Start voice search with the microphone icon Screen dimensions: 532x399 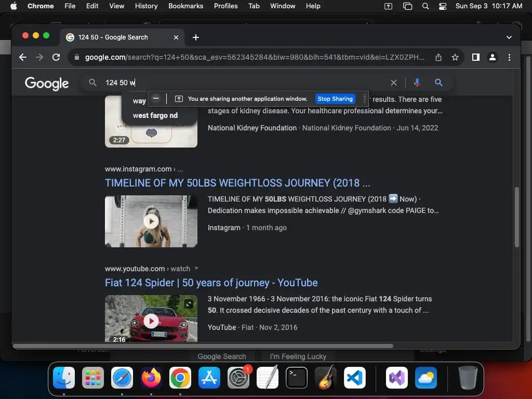tap(417, 83)
